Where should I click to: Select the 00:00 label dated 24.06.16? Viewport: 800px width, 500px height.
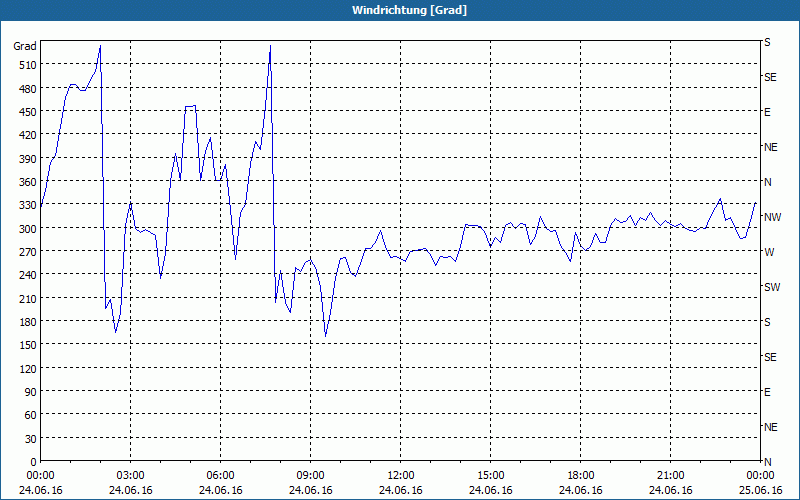[40, 476]
